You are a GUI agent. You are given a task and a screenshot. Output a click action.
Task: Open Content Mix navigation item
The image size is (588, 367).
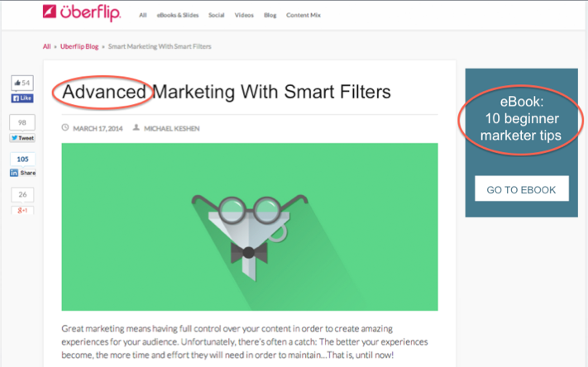[x=304, y=16]
